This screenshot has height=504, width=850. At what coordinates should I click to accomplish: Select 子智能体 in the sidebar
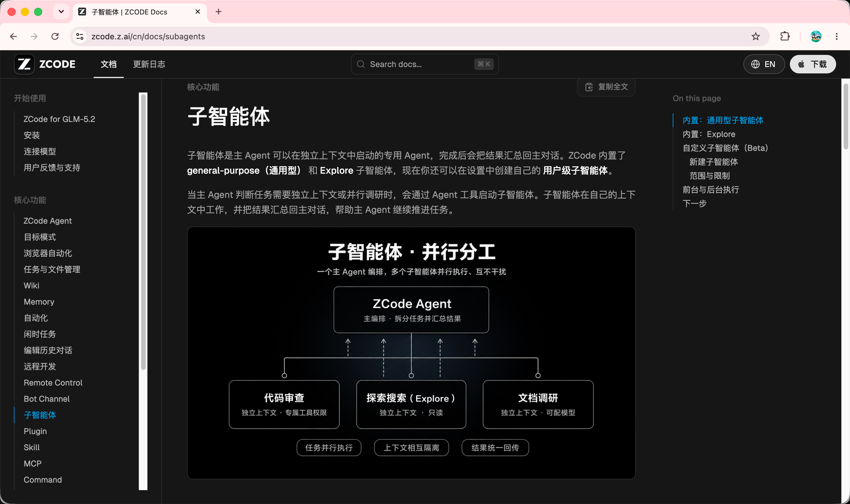tap(40, 415)
